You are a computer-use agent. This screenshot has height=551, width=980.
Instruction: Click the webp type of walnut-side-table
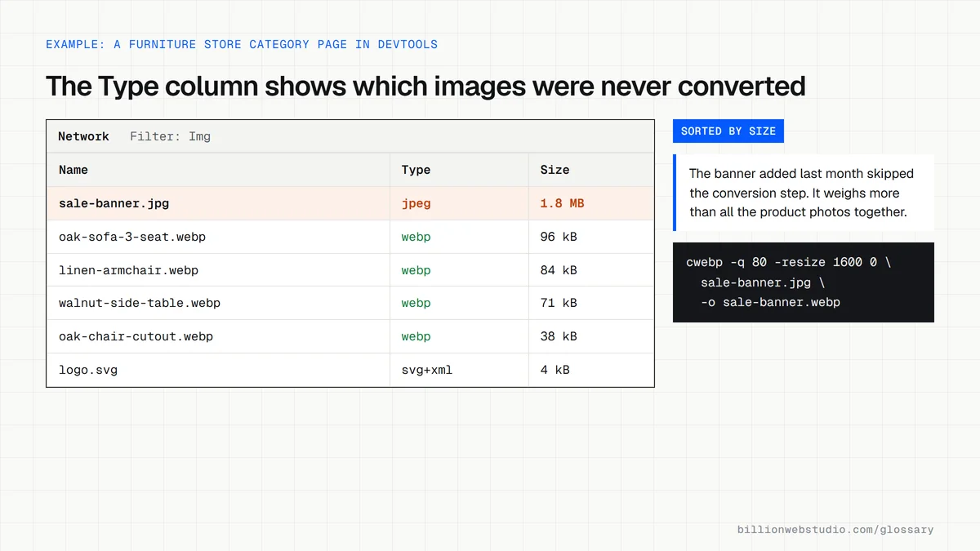point(416,303)
